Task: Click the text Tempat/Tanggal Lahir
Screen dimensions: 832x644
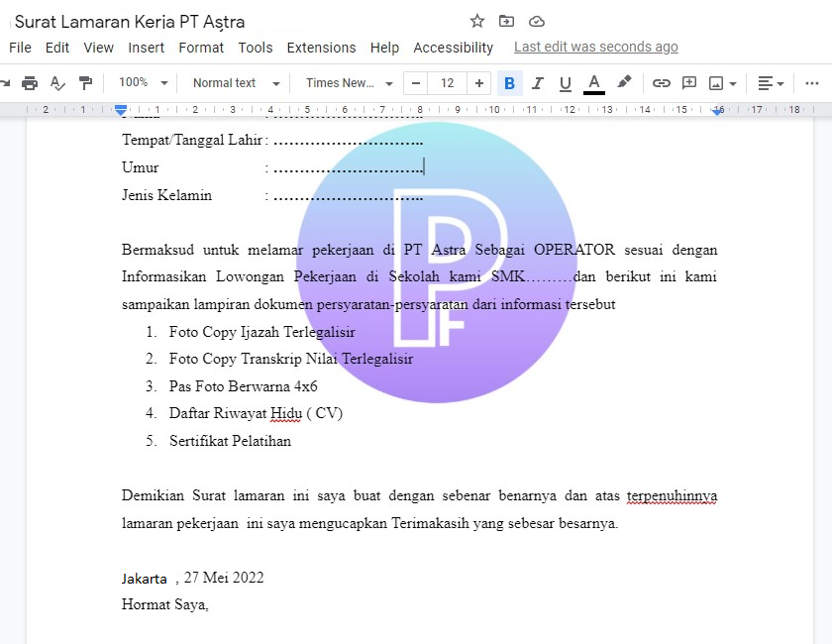Action: 192,140
